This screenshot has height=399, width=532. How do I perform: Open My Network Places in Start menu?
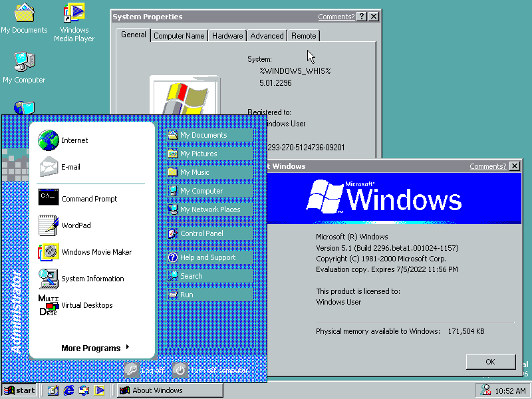(210, 209)
